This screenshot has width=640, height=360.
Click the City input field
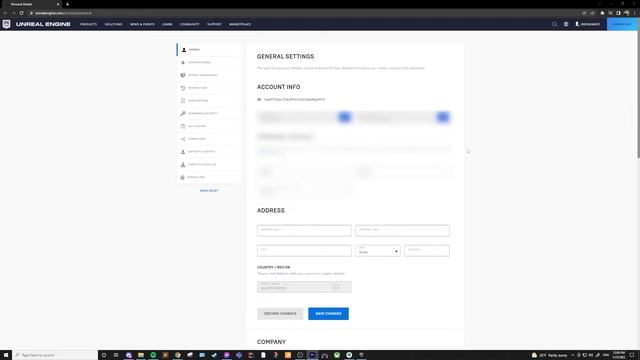[x=304, y=251]
